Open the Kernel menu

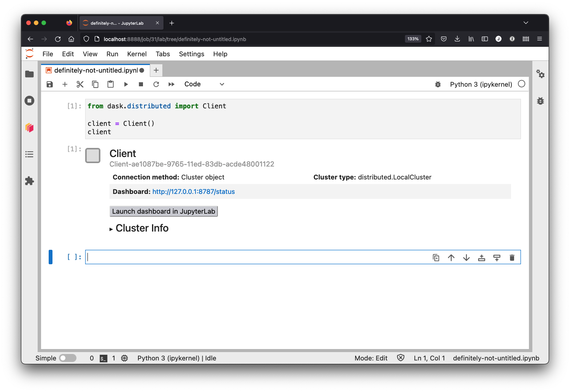(137, 54)
